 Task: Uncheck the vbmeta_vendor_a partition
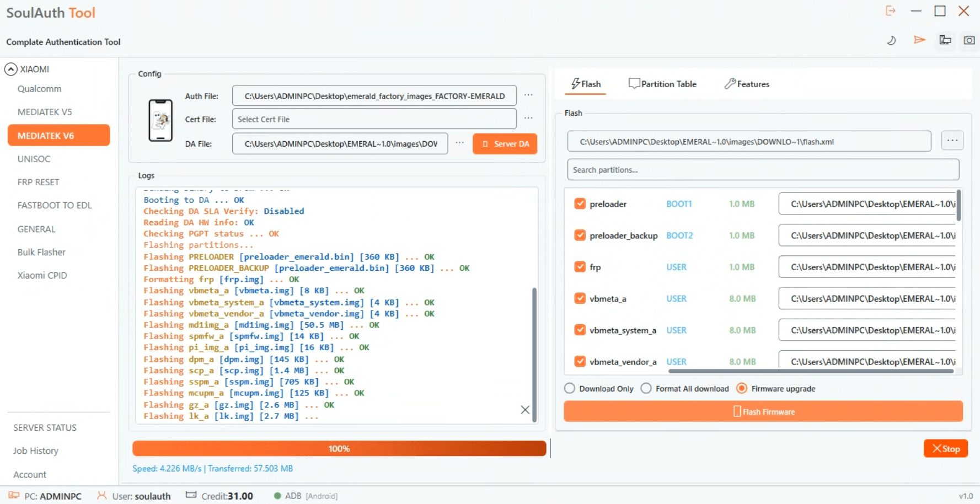[580, 361]
